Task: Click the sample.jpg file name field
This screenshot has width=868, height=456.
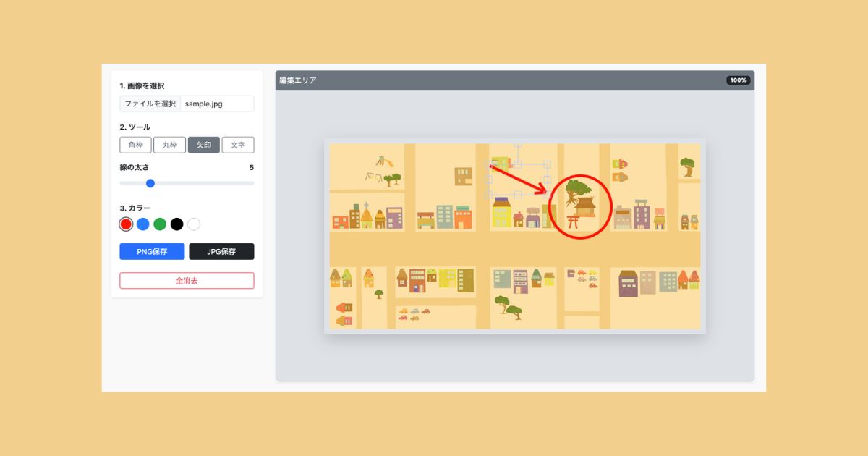Action: [217, 104]
